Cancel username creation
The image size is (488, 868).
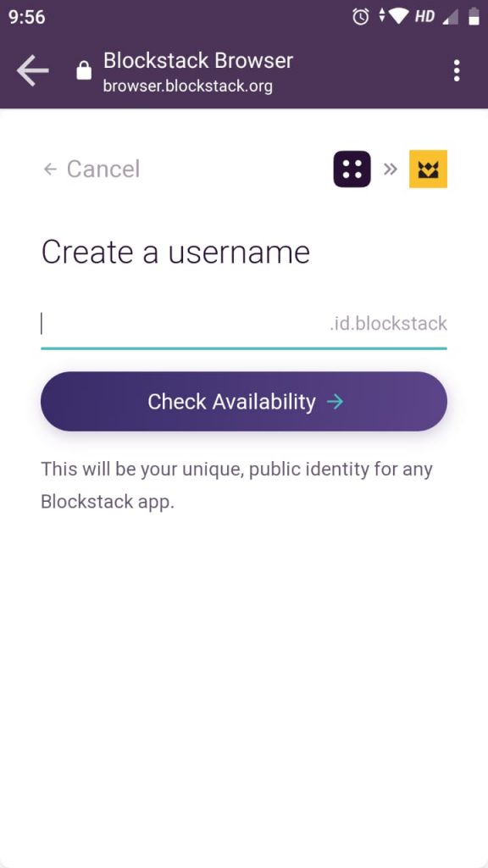(x=91, y=169)
